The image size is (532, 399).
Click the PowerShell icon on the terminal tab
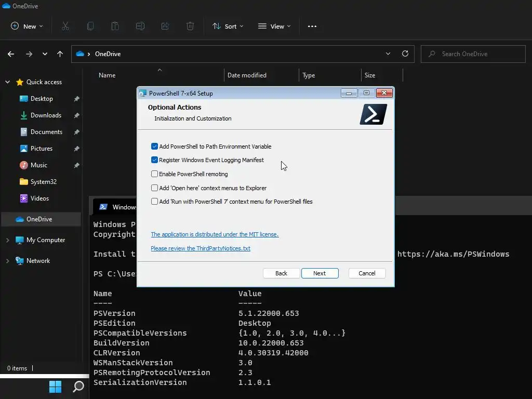(x=103, y=207)
